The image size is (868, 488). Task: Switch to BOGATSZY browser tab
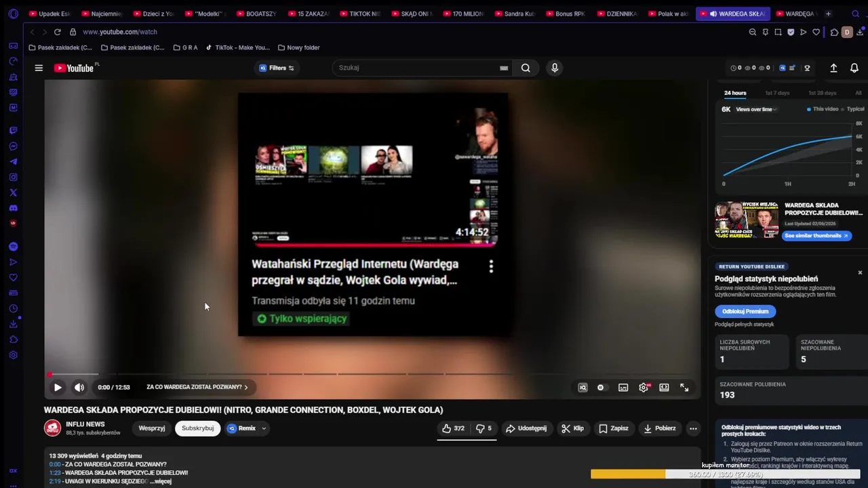point(256,14)
